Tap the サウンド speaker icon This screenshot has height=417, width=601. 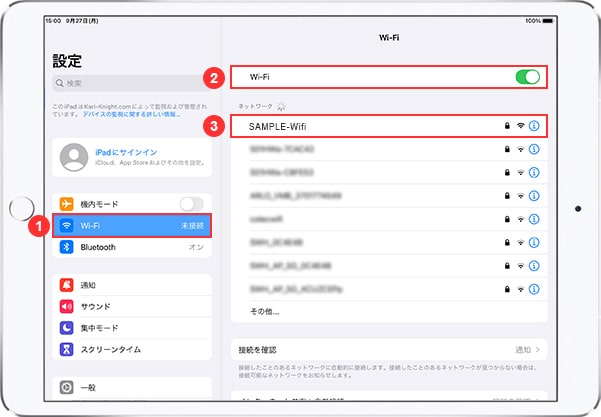pos(66,307)
